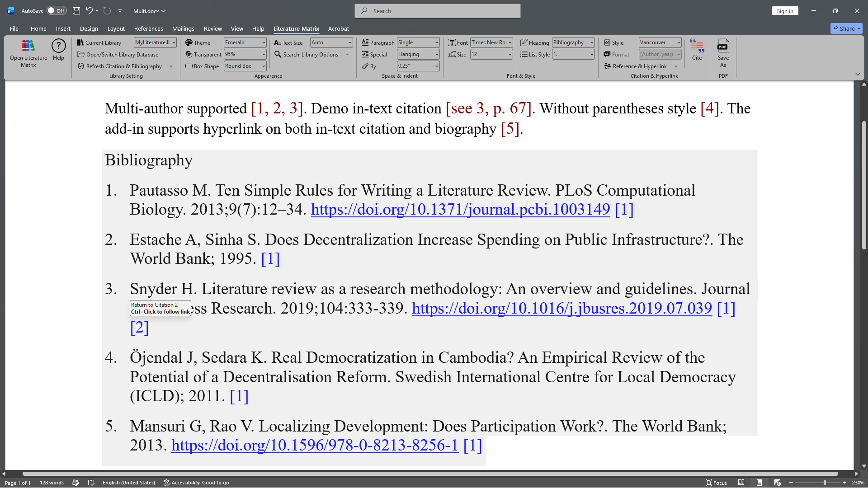Click the font Size icon

tap(452, 54)
